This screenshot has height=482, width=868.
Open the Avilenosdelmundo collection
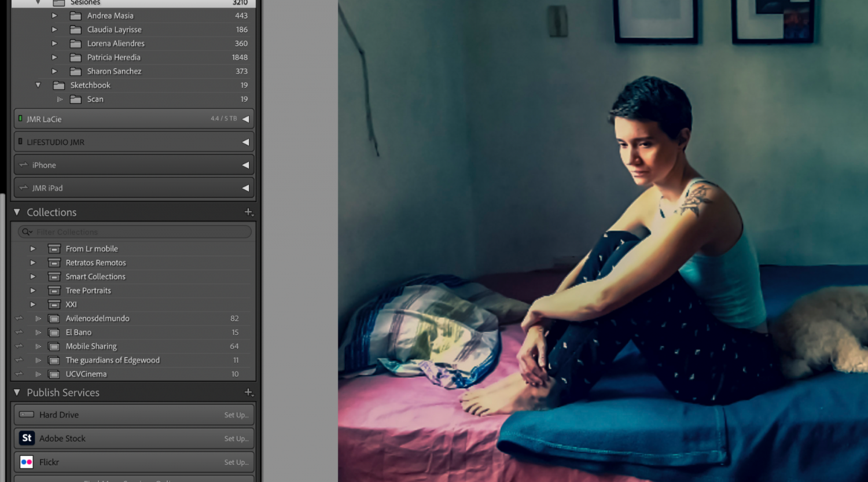[x=98, y=318]
